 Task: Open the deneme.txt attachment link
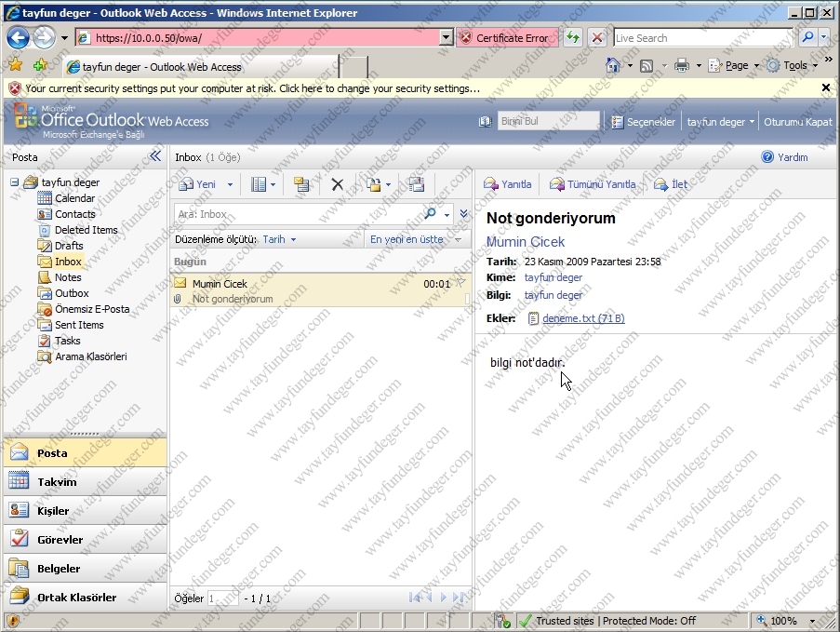[583, 318]
